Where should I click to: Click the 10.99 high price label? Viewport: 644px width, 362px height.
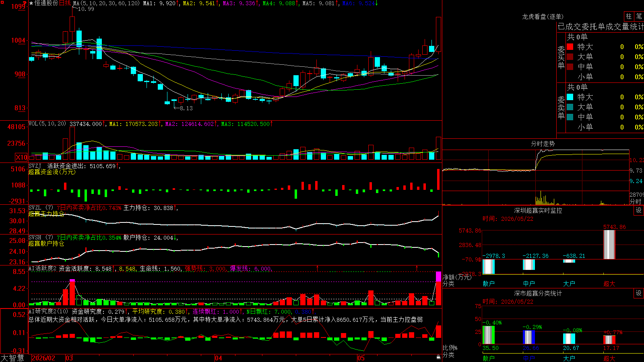pos(86,9)
